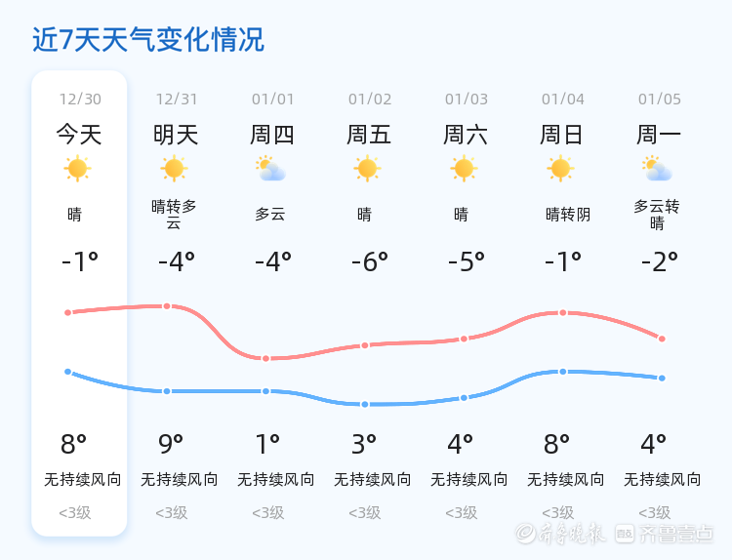Click the cloudy icon for 周一
The height and width of the screenshot is (560, 732).
(x=658, y=170)
